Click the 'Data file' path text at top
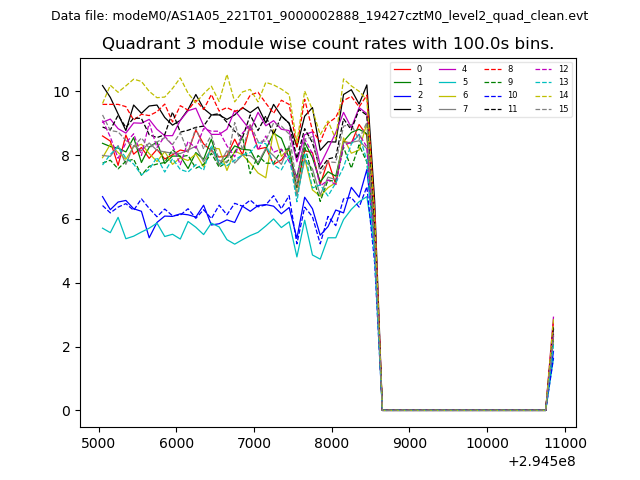 point(319,16)
